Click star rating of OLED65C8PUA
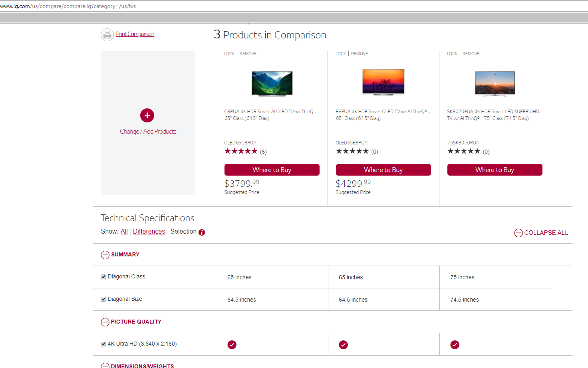 pos(241,151)
